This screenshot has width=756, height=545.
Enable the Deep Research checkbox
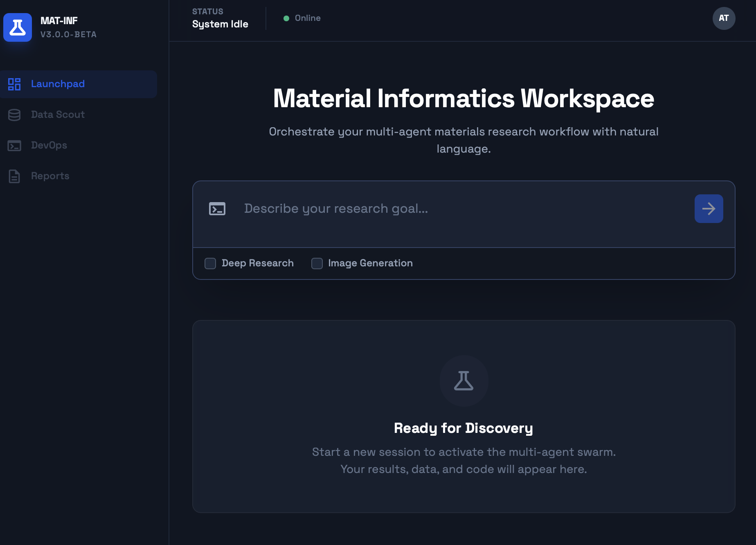(210, 263)
